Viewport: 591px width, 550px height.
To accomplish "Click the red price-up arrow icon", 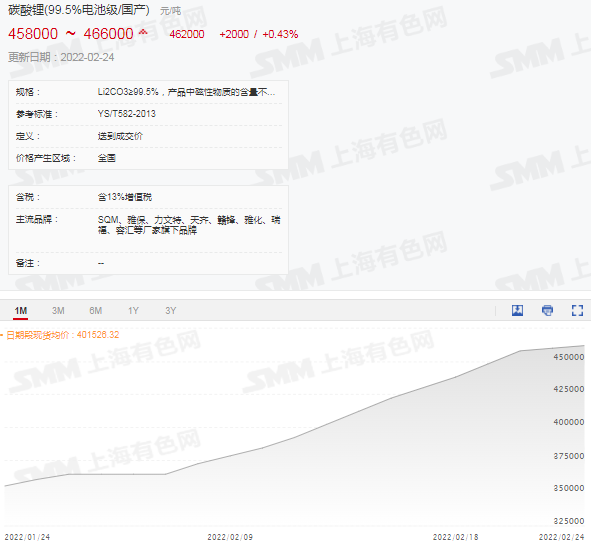I will point(143,33).
